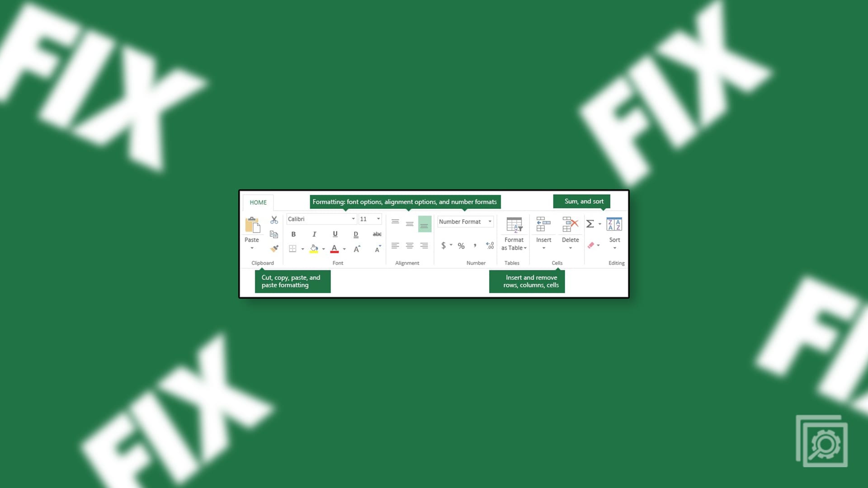Expand the Font name Calibri dropdown
This screenshot has height=488, width=868.
[353, 219]
